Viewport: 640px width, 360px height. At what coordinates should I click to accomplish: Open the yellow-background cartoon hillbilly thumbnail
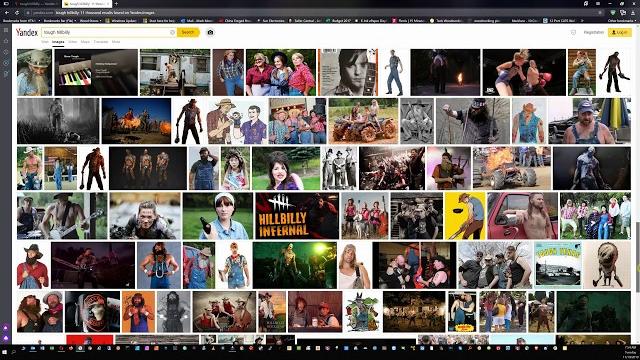465,216
